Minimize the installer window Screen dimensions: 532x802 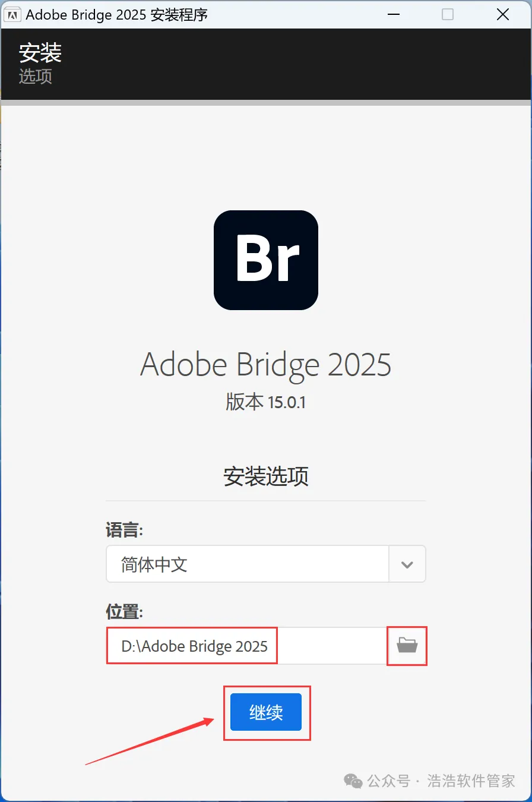pyautogui.click(x=392, y=15)
